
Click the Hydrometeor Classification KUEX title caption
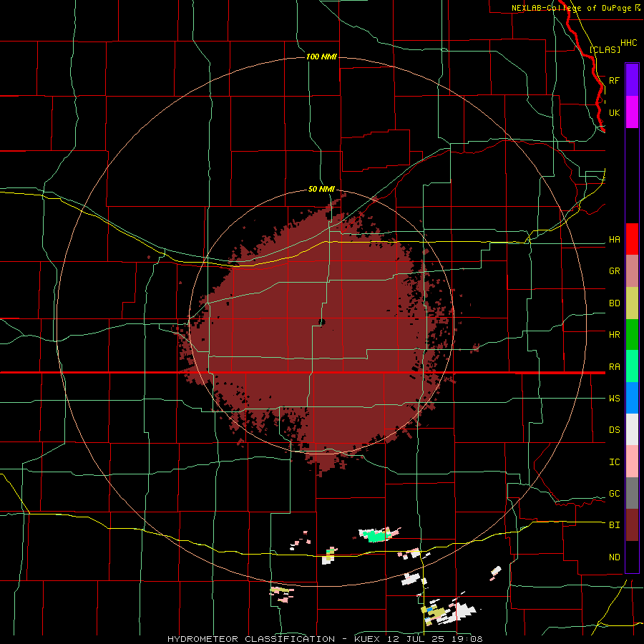(x=325, y=639)
